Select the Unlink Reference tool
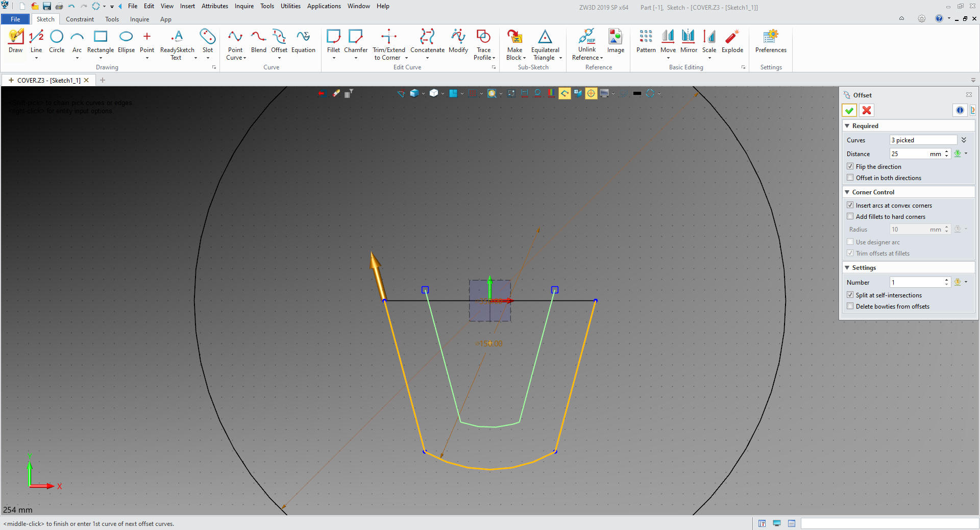Image resolution: width=980 pixels, height=530 pixels. pyautogui.click(x=587, y=44)
